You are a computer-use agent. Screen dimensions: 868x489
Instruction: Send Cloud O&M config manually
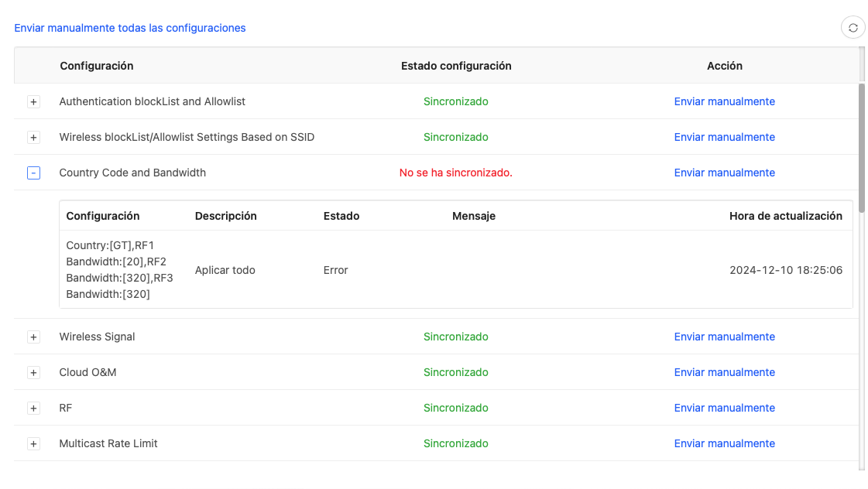[x=724, y=372]
